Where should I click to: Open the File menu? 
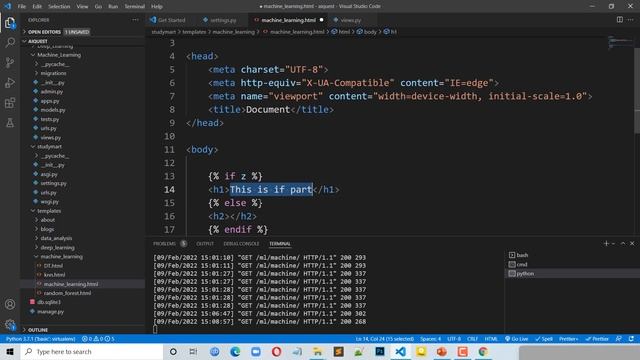coord(22,6)
